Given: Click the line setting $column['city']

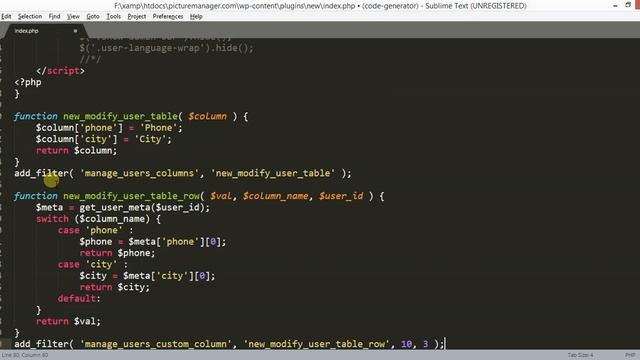Looking at the screenshot, I should pos(104,139).
